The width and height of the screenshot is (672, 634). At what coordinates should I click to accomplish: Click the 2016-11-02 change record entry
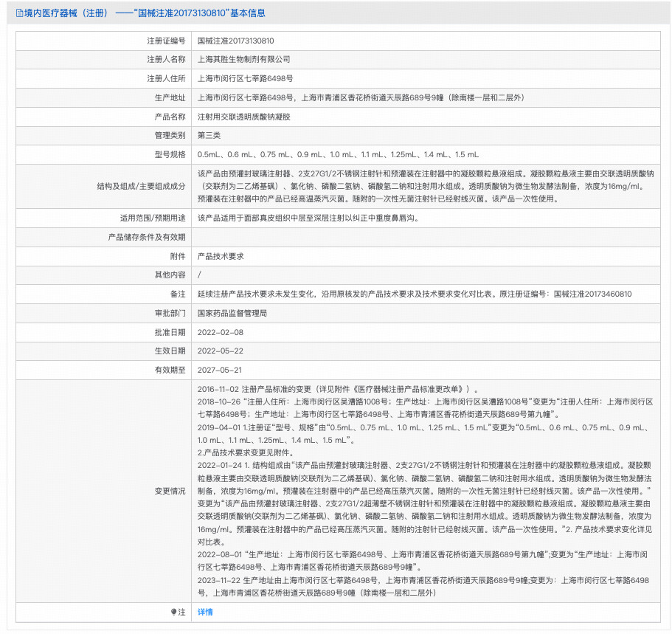[x=338, y=389]
